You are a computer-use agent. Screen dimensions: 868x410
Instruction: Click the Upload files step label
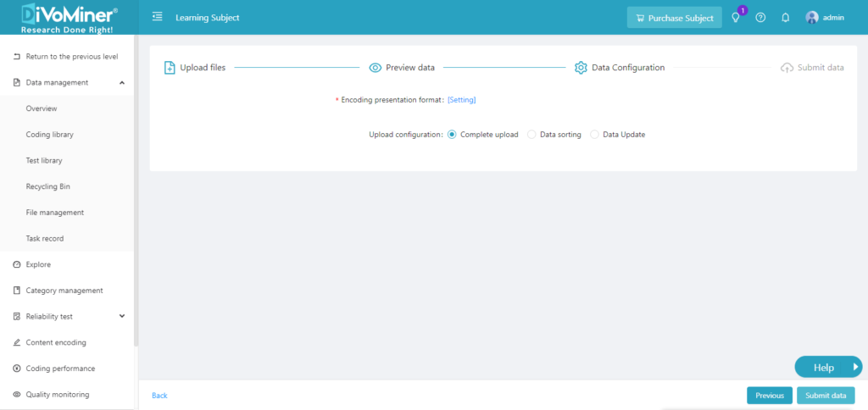tap(203, 68)
